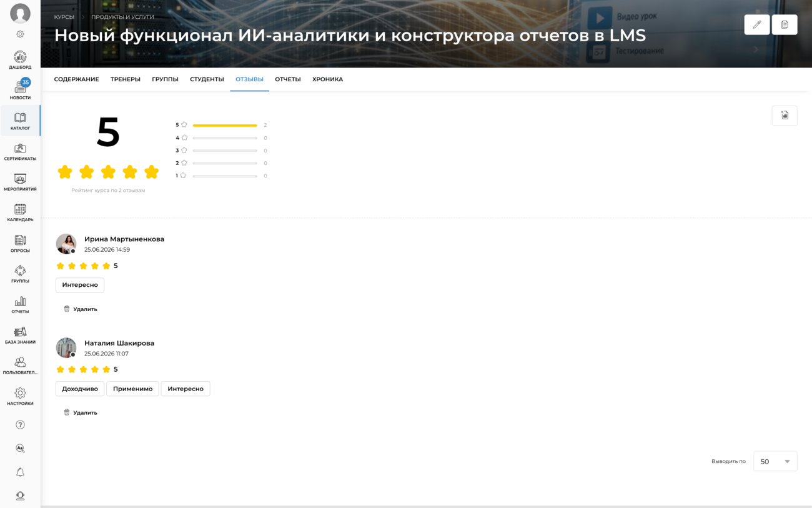Open the Settings (Настройки) sidebar item
Viewport: 812px width, 508px height.
tap(20, 396)
